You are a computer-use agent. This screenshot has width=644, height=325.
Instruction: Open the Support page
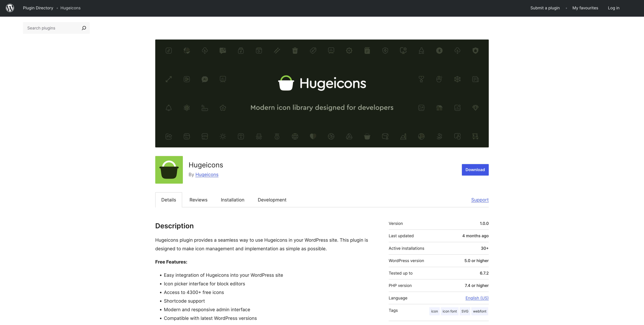tap(480, 200)
